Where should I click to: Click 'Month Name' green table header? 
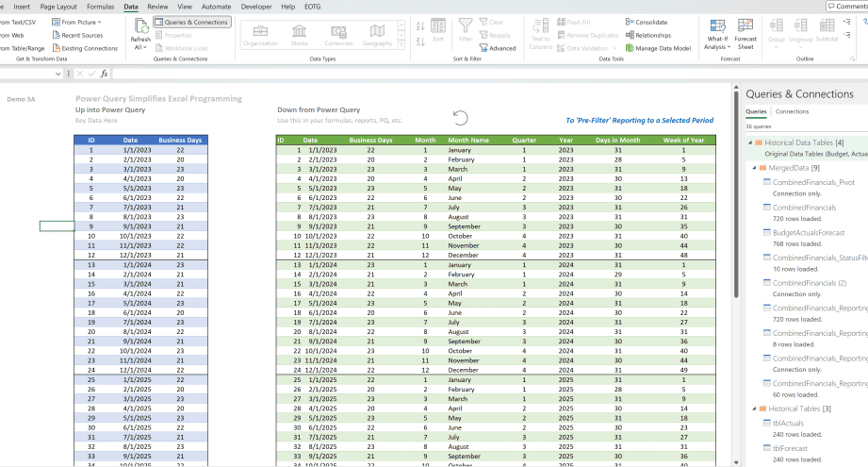[x=468, y=141]
